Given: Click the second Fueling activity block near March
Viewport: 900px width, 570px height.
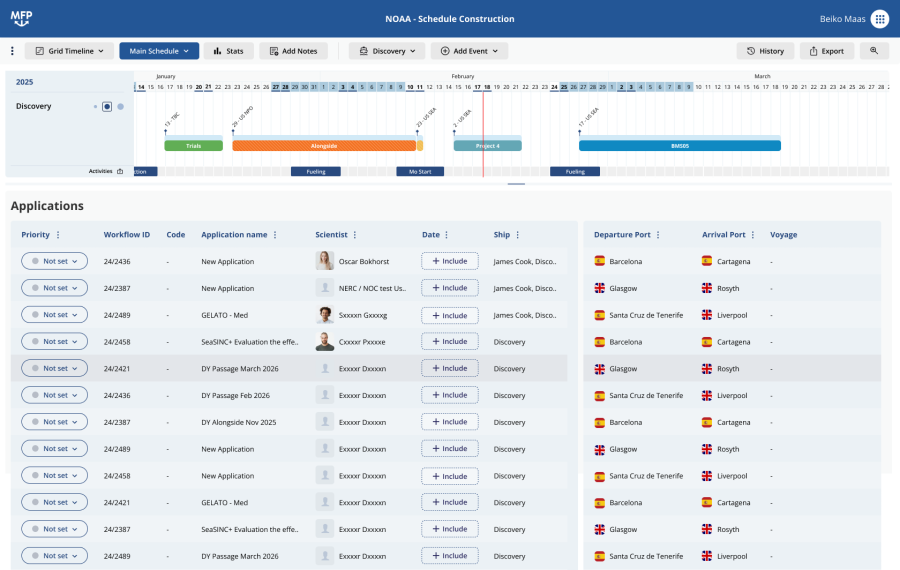Looking at the screenshot, I should tap(575, 172).
